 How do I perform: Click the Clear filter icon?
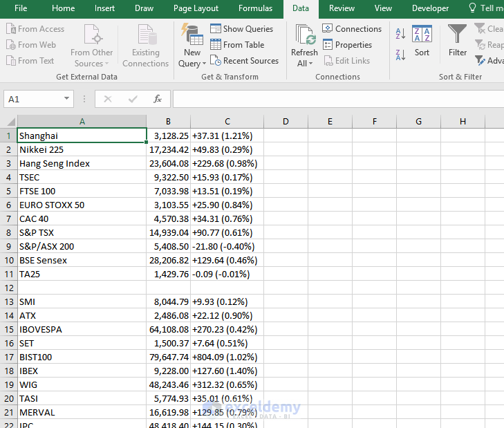point(480,28)
